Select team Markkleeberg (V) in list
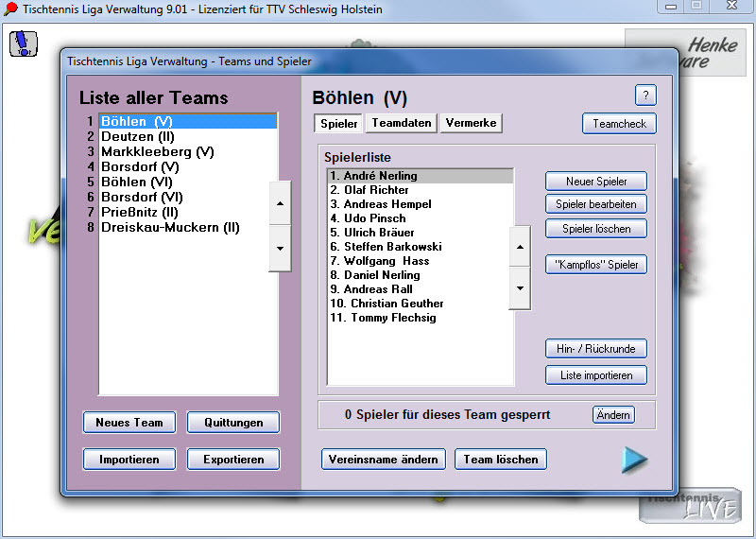The image size is (756, 539). click(158, 151)
